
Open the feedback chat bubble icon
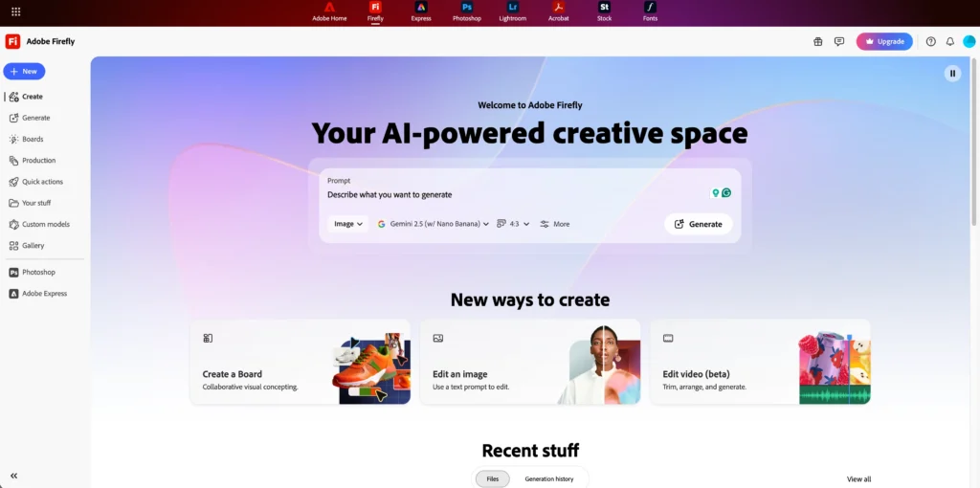(x=839, y=41)
